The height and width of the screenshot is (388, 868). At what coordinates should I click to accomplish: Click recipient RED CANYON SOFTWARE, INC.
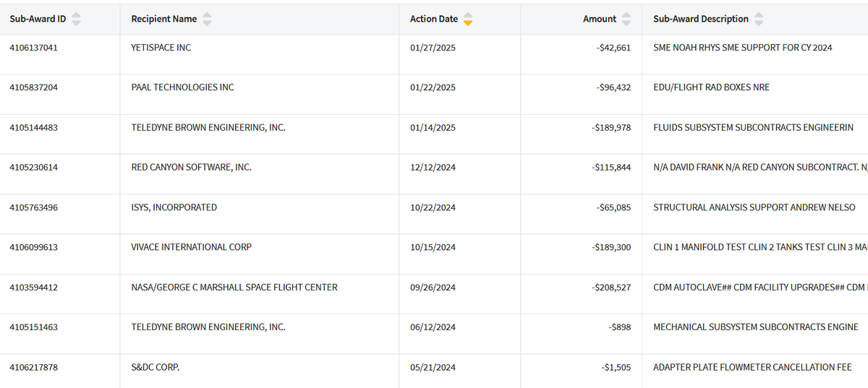[192, 167]
